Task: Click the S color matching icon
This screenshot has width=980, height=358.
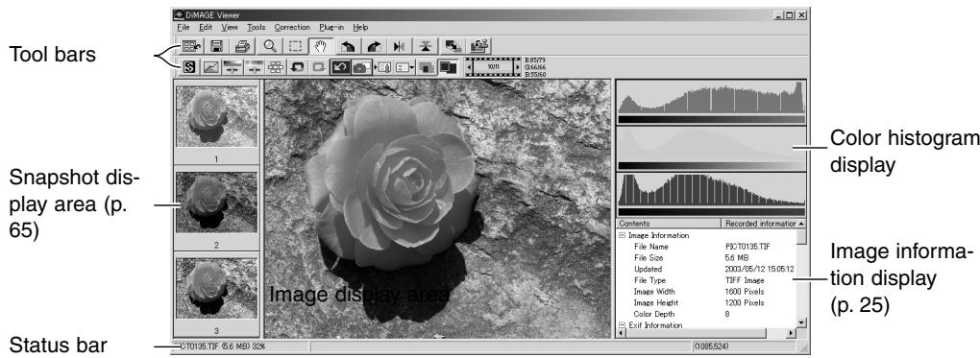Action: pyautogui.click(x=190, y=67)
